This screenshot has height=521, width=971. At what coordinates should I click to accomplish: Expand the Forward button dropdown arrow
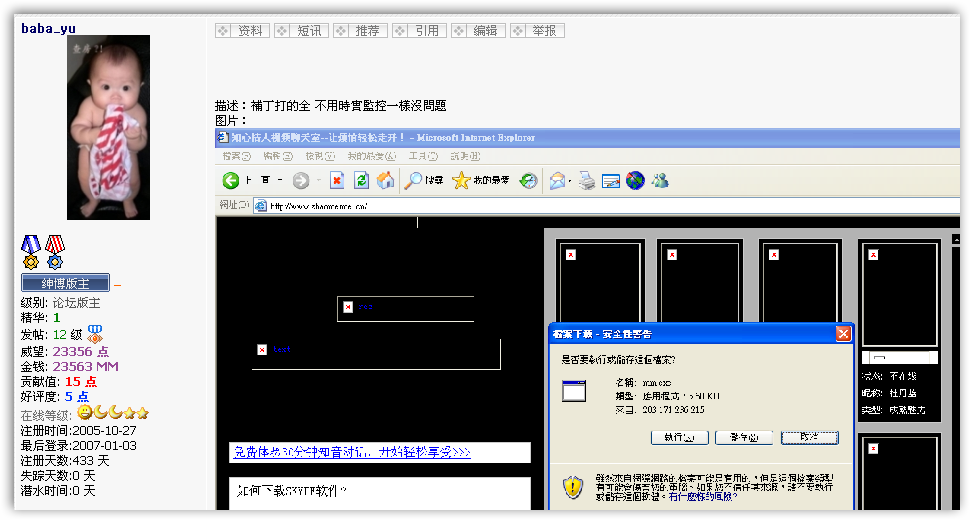tap(319, 181)
